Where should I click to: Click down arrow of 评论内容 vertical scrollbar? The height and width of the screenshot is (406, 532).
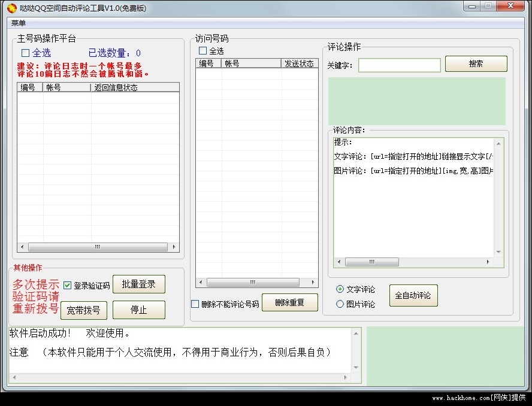tap(498, 252)
